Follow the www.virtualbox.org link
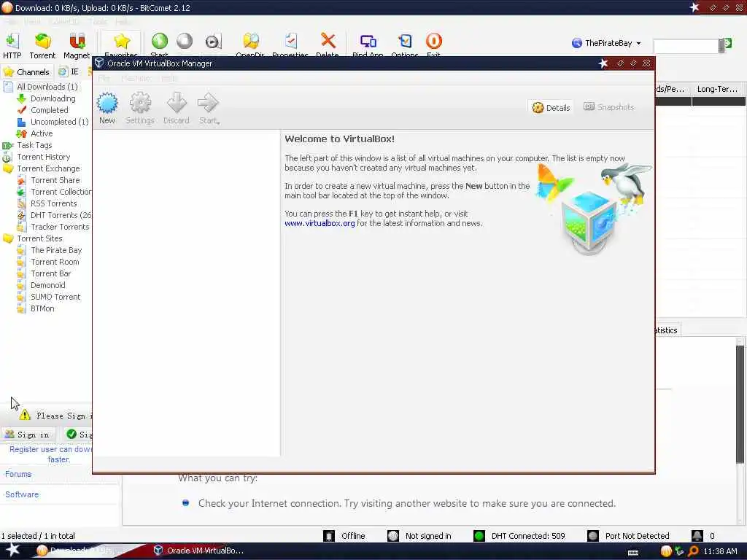The width and height of the screenshot is (747, 560). (x=320, y=223)
